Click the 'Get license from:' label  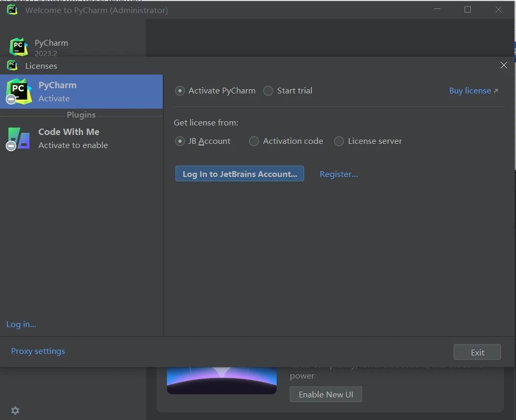[206, 123]
